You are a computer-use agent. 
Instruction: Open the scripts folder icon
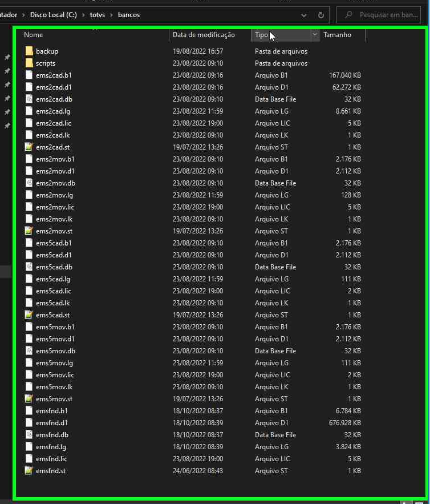(29, 63)
